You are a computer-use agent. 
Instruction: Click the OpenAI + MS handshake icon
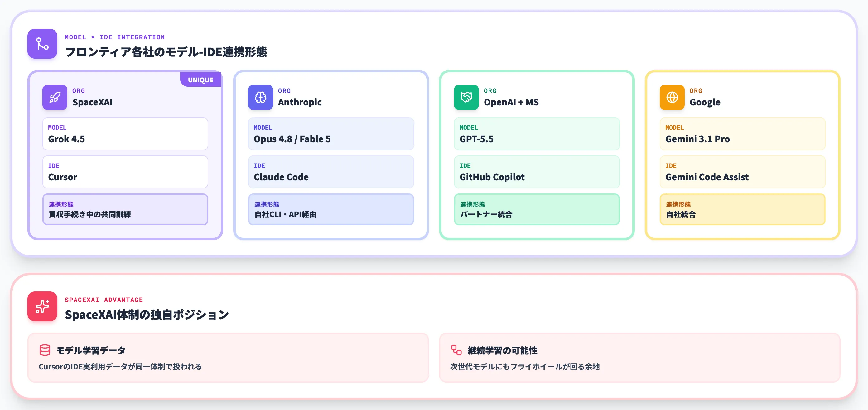pyautogui.click(x=466, y=97)
